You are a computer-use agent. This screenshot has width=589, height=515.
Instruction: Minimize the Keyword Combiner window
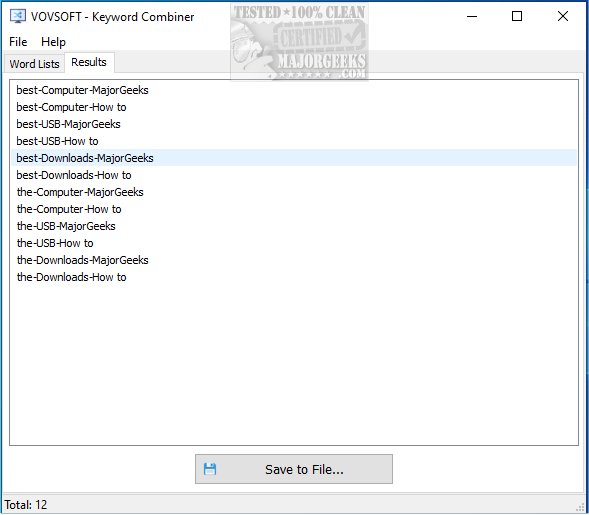[x=472, y=16]
